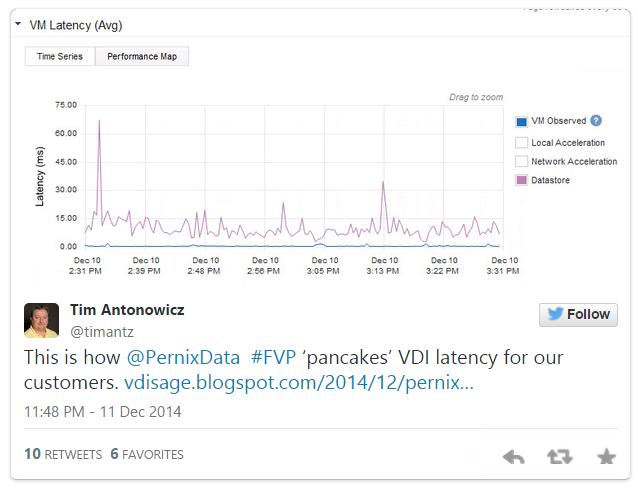Click the Drag to zoom hint text
Viewport: 638px width, 488px height.
476,97
